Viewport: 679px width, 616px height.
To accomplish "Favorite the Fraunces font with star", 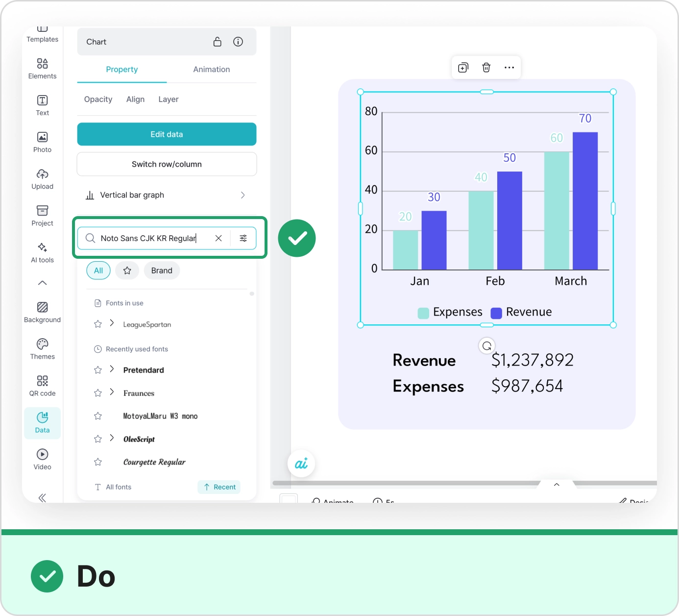I will [98, 393].
